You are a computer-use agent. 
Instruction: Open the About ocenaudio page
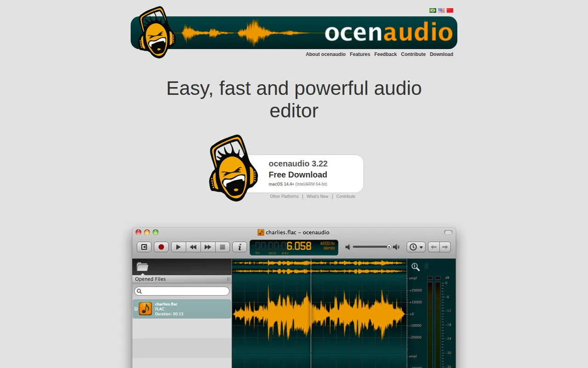[326, 54]
